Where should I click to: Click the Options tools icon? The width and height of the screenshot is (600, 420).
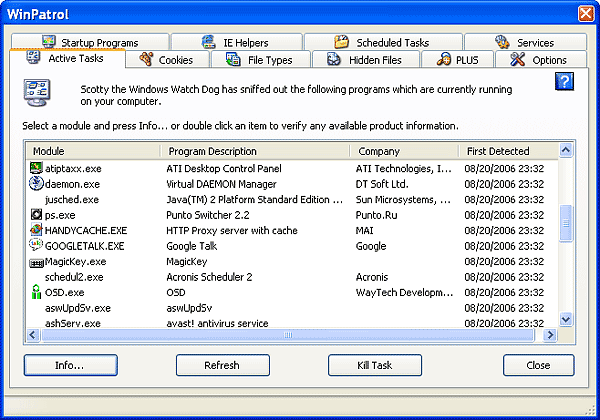(517, 59)
